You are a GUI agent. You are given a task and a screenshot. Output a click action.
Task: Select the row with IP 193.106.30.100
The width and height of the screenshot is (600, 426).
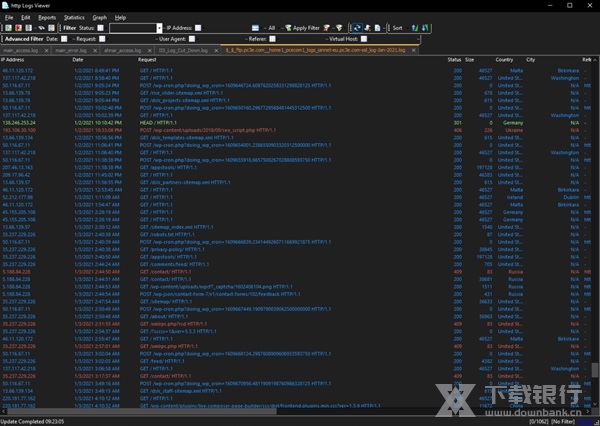point(295,130)
